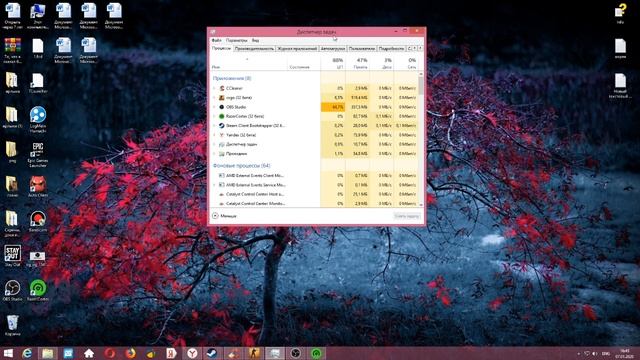Click the OBS Studio icon in the process list
Screen dimensions: 640x360
[222, 107]
